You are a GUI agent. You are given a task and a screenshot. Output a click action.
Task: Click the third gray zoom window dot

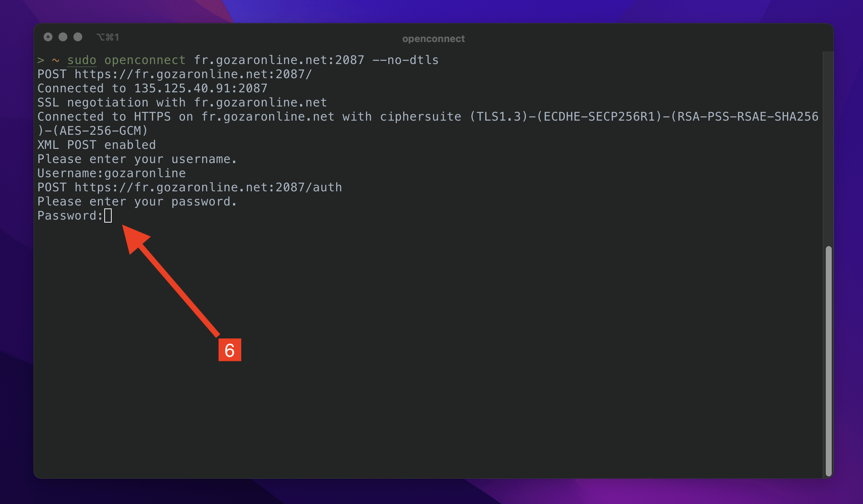tap(78, 37)
